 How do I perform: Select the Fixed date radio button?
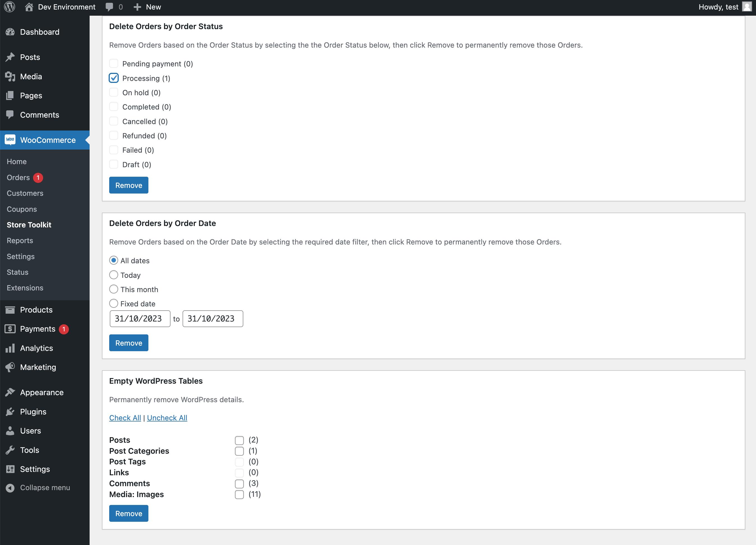[x=113, y=303]
